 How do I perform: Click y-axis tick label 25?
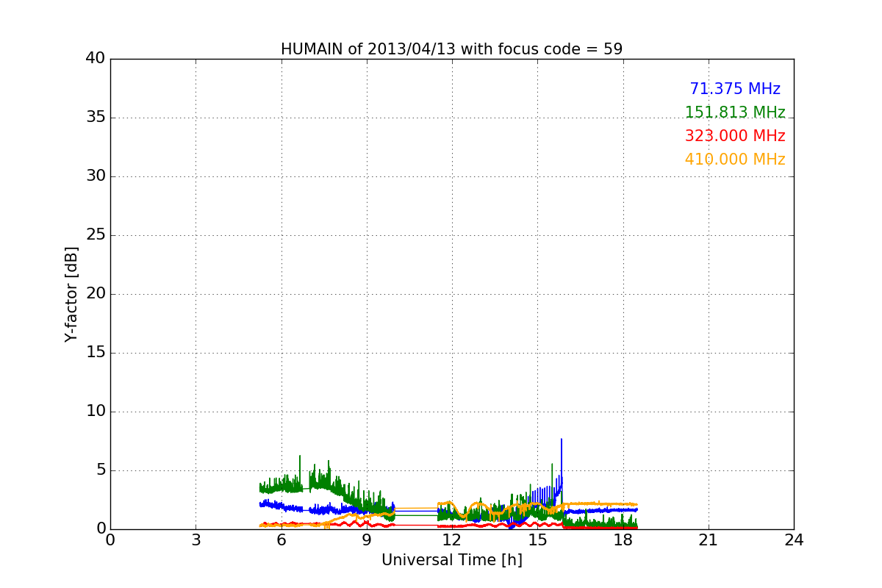[x=96, y=235]
